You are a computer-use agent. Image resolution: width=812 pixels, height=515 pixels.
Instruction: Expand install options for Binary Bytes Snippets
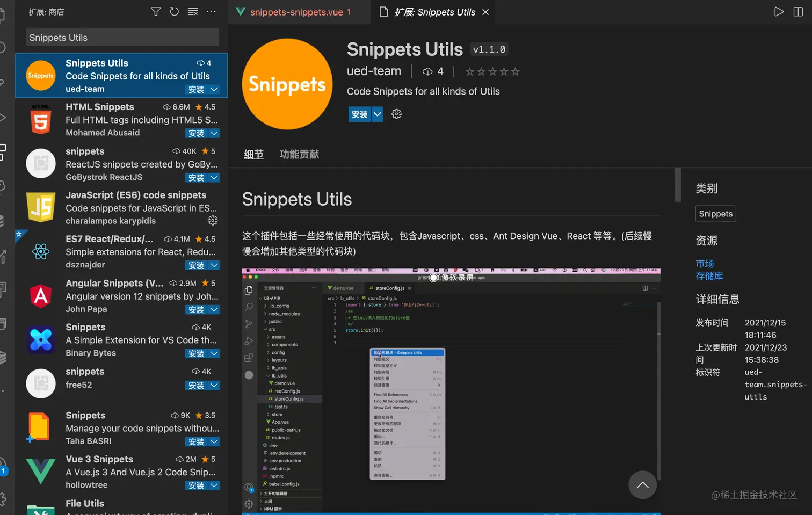click(x=214, y=353)
